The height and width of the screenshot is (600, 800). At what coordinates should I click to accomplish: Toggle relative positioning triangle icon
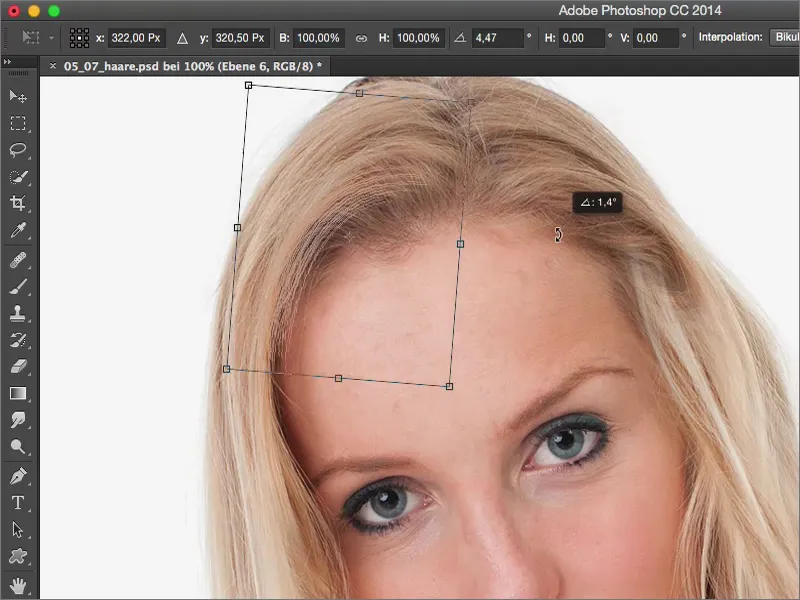[182, 38]
